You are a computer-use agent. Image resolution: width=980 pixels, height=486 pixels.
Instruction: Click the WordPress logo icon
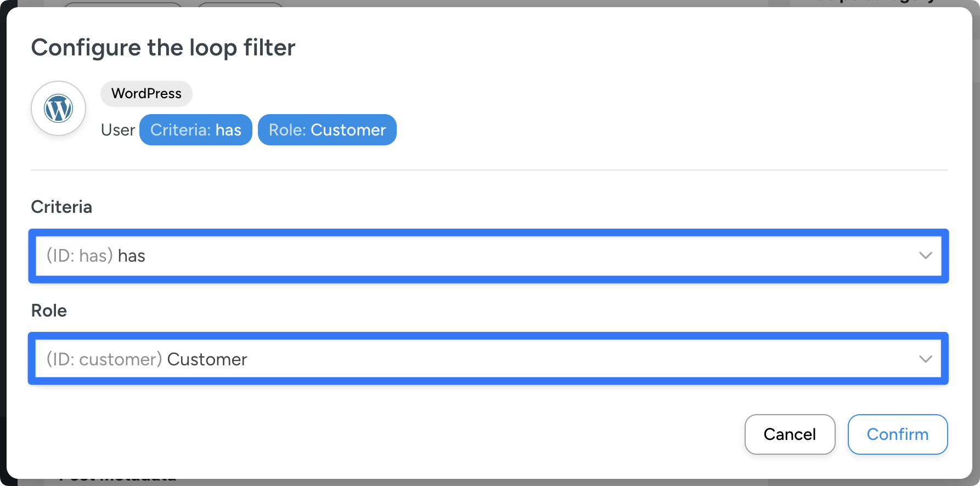coord(58,108)
